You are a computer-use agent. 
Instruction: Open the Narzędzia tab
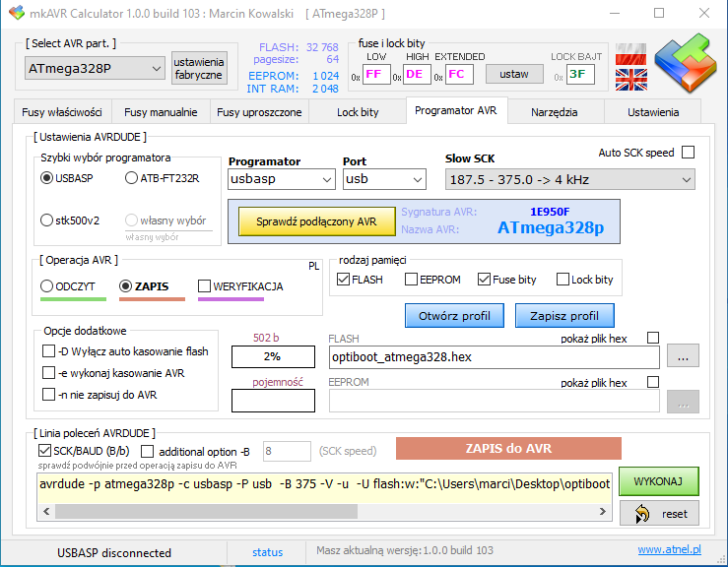555,112
